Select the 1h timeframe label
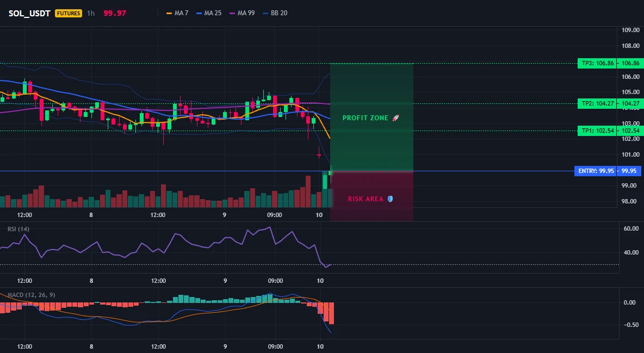 tap(91, 13)
